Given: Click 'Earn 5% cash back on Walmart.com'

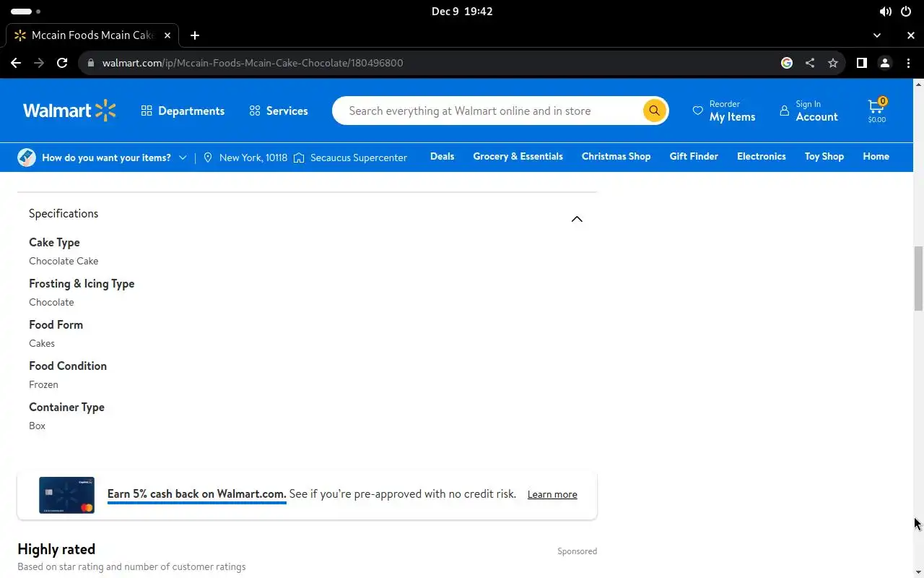Looking at the screenshot, I should click(x=196, y=494).
